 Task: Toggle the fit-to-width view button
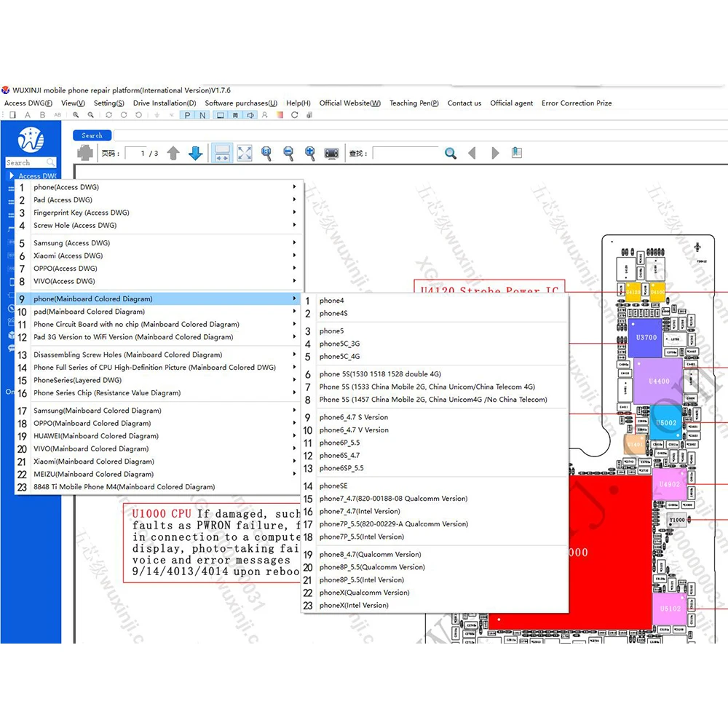pyautogui.click(x=222, y=153)
